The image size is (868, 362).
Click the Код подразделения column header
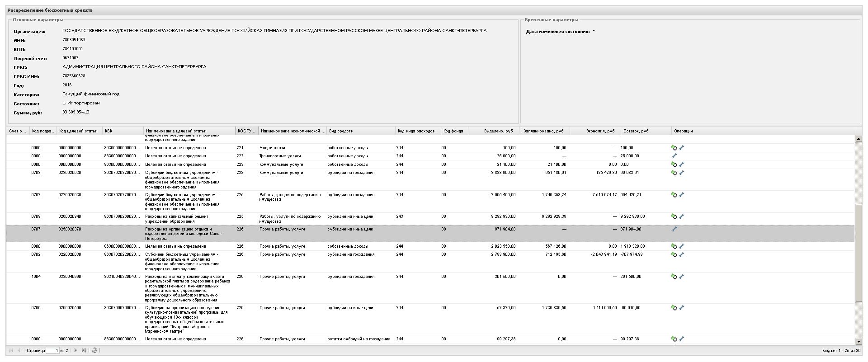click(x=43, y=131)
